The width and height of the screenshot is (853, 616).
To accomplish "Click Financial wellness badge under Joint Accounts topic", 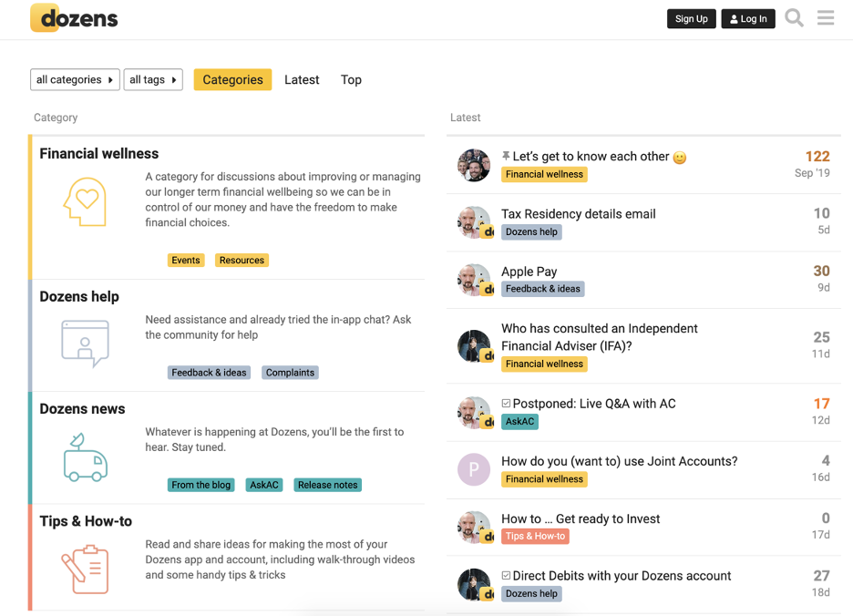I will click(x=544, y=479).
